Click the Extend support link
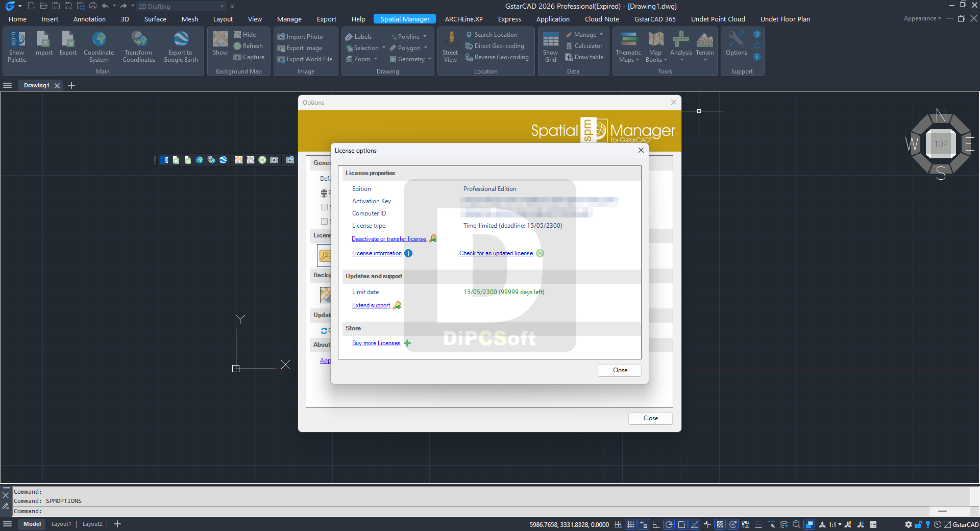980x531 pixels. (371, 305)
